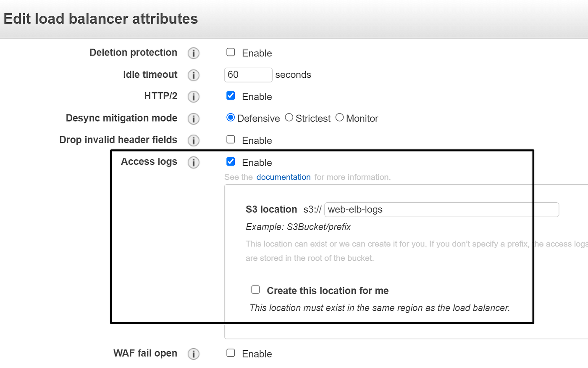Screen dimensions: 588x368
Task: Select the Strictest desync mitigation mode
Action: [289, 117]
